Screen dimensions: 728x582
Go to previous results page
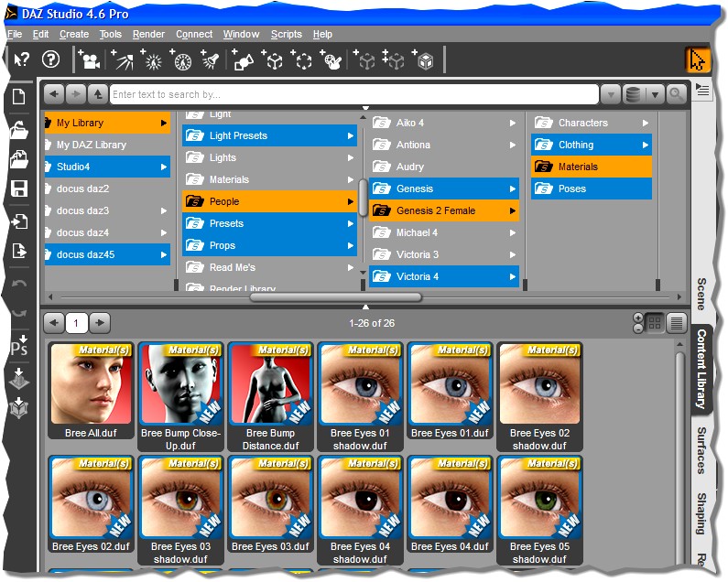click(54, 323)
